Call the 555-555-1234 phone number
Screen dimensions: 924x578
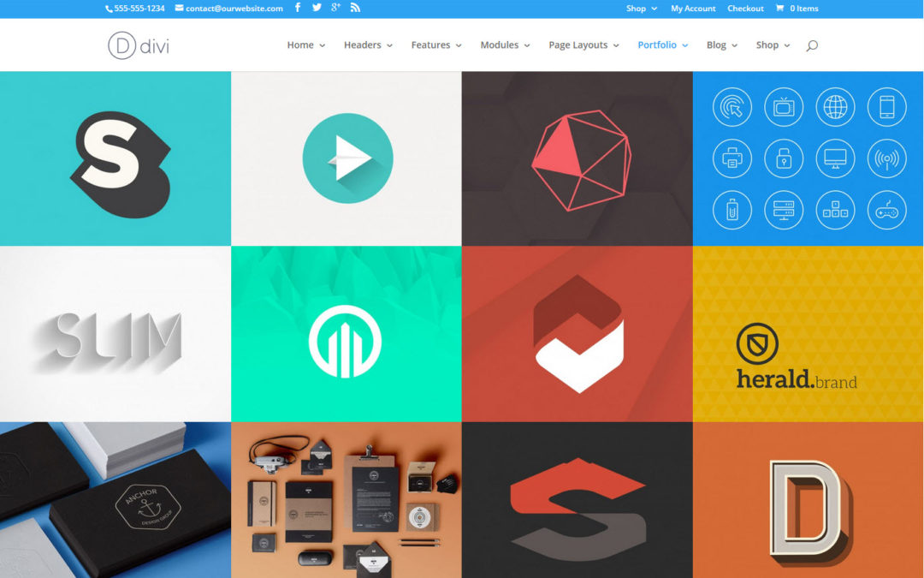tap(139, 9)
